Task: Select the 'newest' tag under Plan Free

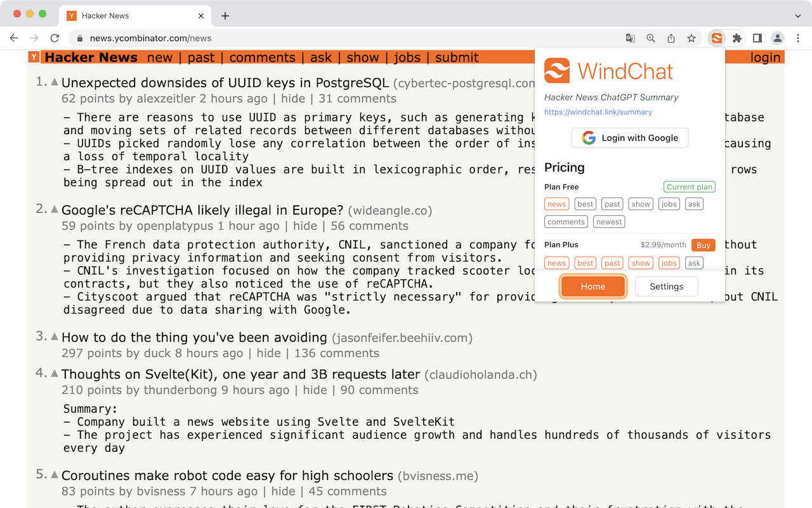Action: 610,222
